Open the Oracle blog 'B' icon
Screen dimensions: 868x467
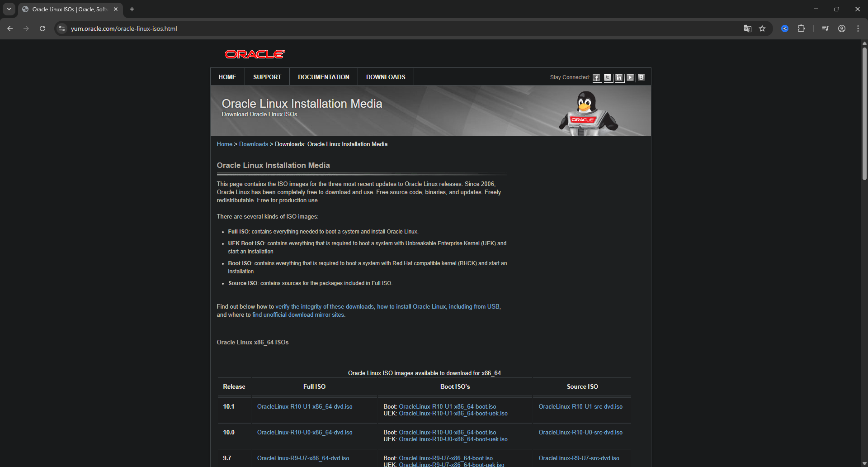pyautogui.click(x=641, y=77)
